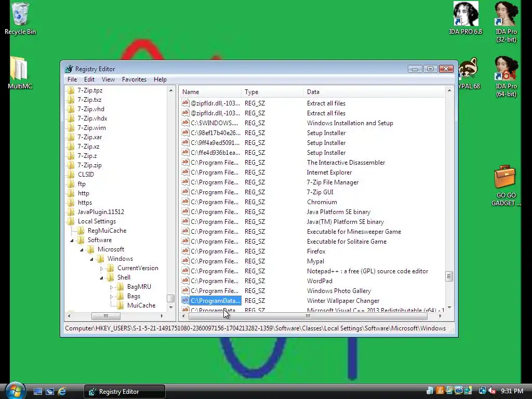Click icon of the Mypal value row

click(185, 261)
